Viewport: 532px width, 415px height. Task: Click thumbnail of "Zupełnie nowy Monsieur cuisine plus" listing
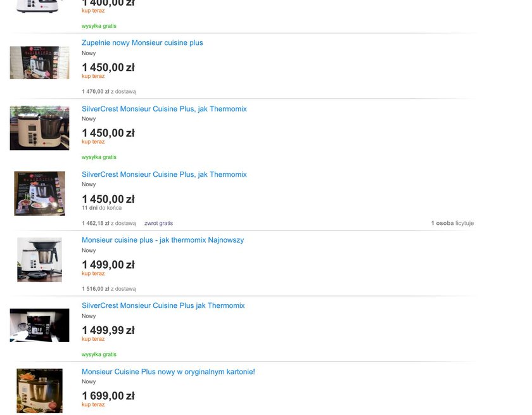[x=39, y=63]
